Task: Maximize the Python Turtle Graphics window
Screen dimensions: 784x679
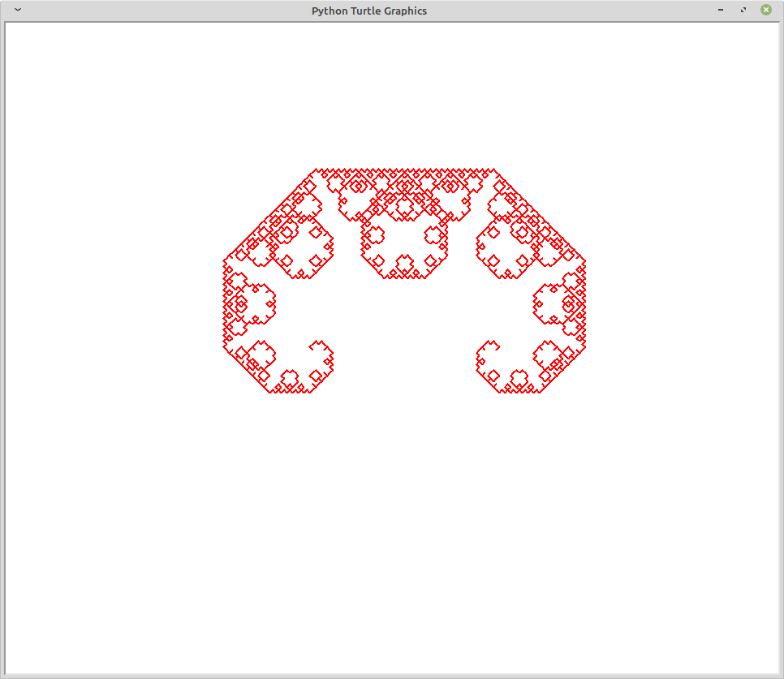Action: point(743,10)
